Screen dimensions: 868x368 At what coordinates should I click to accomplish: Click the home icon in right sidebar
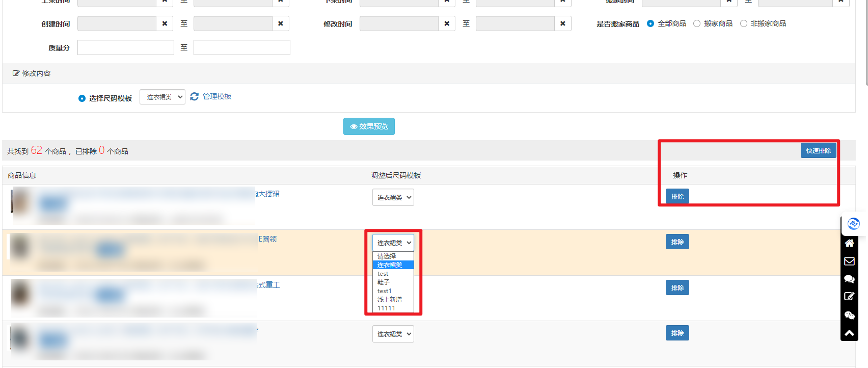[x=849, y=243]
